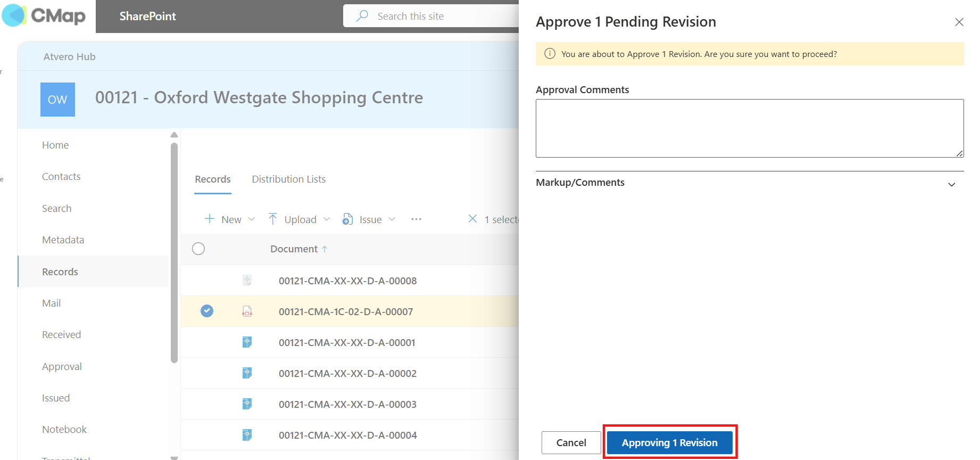Click the info icon in warning banner
This screenshot has height=460, width=980.
click(550, 54)
